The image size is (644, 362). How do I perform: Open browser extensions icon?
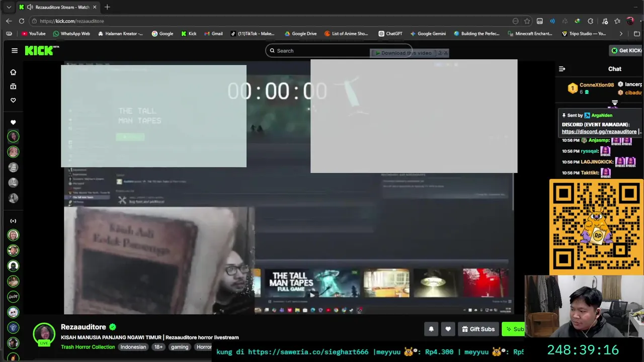coord(590,21)
